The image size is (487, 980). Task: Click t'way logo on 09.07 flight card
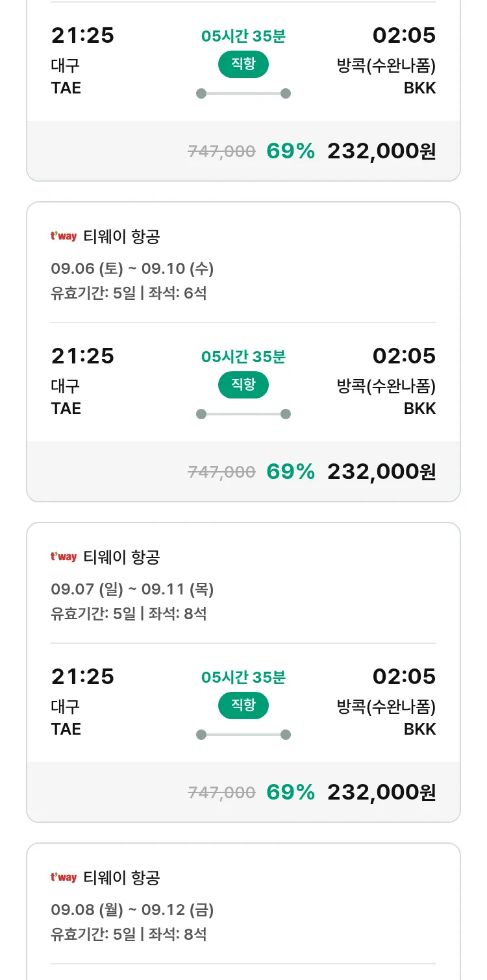[x=64, y=557]
